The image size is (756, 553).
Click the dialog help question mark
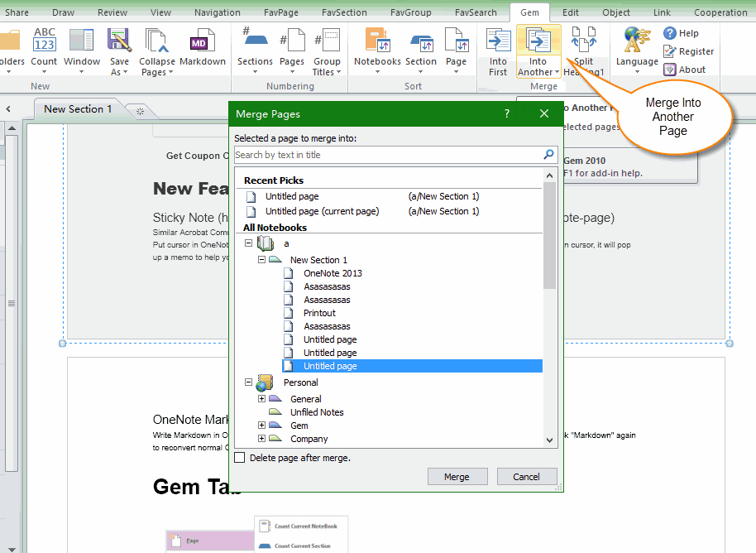pyautogui.click(x=507, y=113)
